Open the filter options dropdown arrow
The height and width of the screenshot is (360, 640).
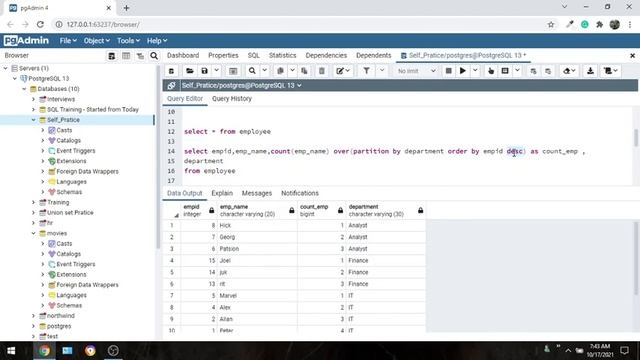382,71
